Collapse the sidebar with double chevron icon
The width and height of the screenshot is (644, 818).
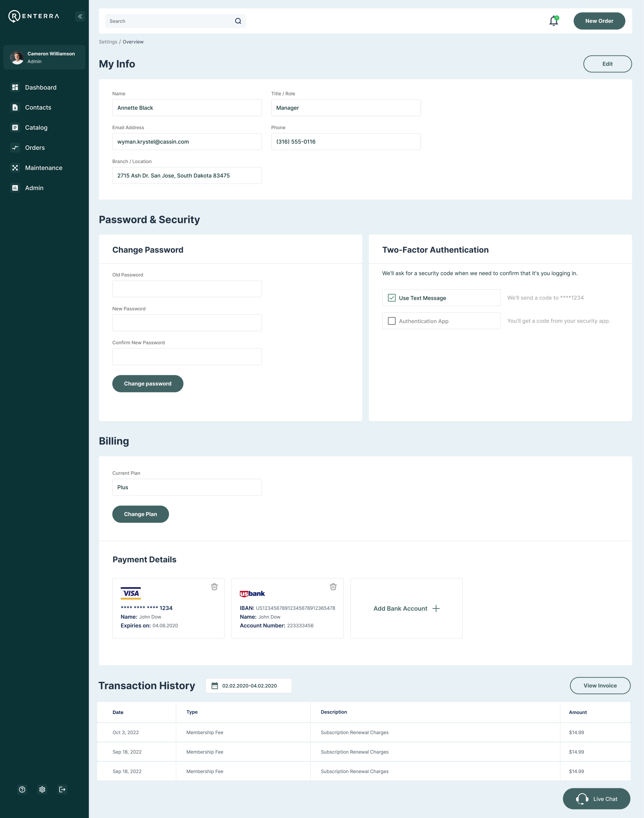click(x=80, y=16)
